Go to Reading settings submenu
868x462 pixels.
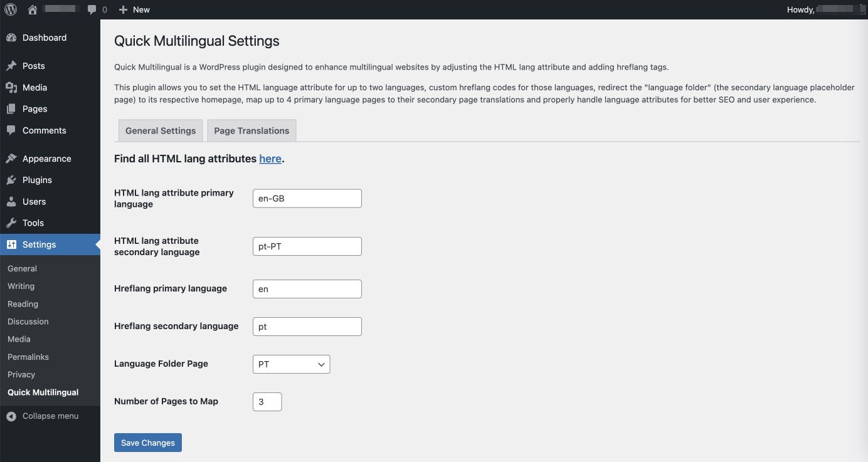click(23, 304)
